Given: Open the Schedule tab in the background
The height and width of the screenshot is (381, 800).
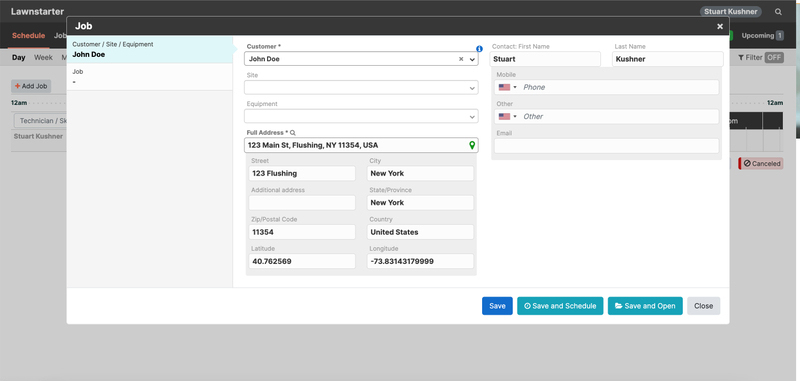Looking at the screenshot, I should point(29,36).
